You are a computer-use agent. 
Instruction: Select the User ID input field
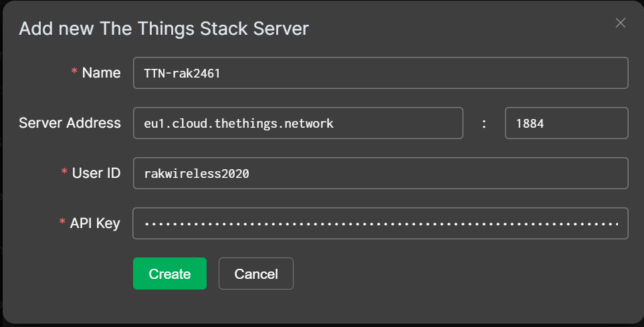(380, 173)
